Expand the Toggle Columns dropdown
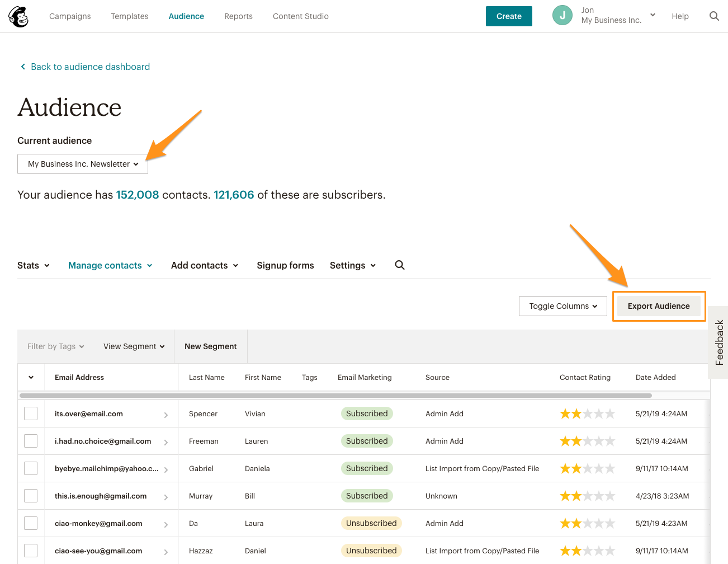This screenshot has width=728, height=564. [563, 306]
